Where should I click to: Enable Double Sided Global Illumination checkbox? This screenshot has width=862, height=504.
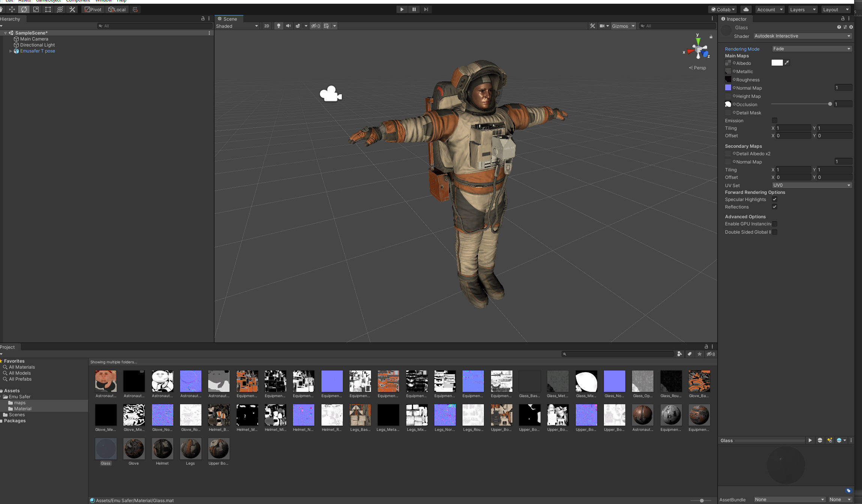tap(774, 232)
